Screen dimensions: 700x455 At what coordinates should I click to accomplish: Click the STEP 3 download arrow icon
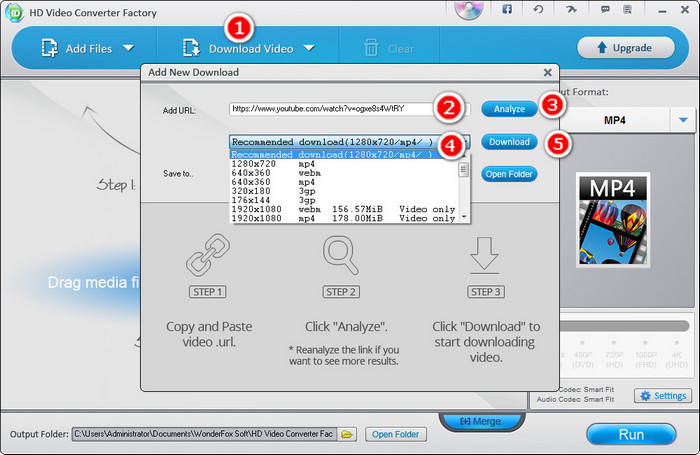[x=484, y=255]
